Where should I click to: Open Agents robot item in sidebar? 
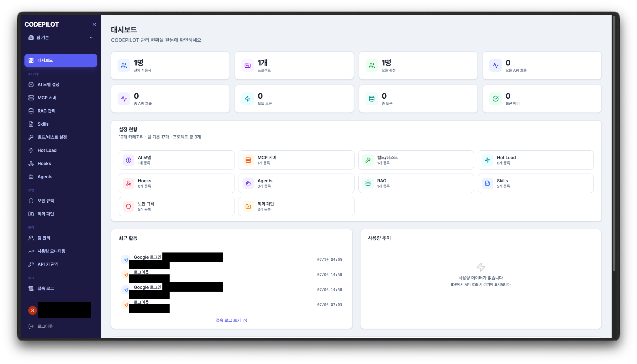coord(61,177)
